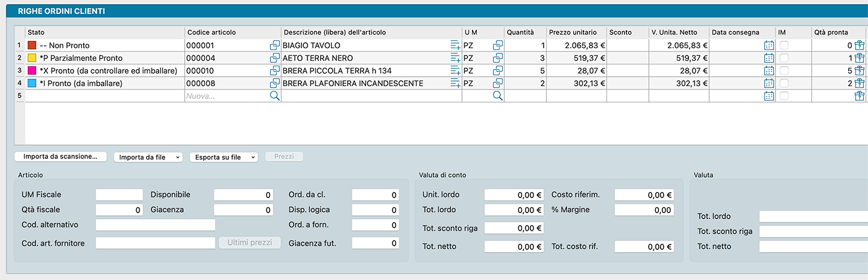Click U M search magnifier in row 5
The image size is (868, 280).
(497, 96)
